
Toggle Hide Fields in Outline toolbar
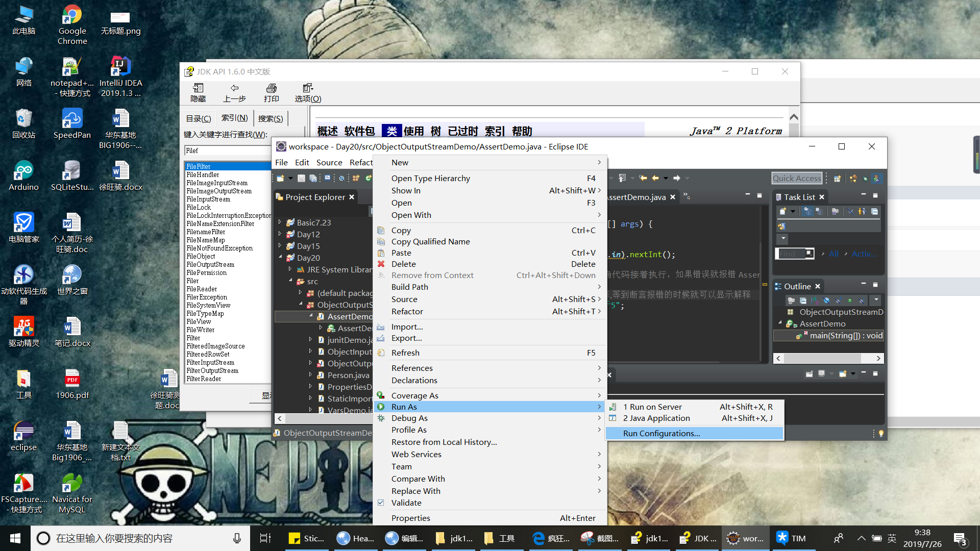[x=826, y=300]
